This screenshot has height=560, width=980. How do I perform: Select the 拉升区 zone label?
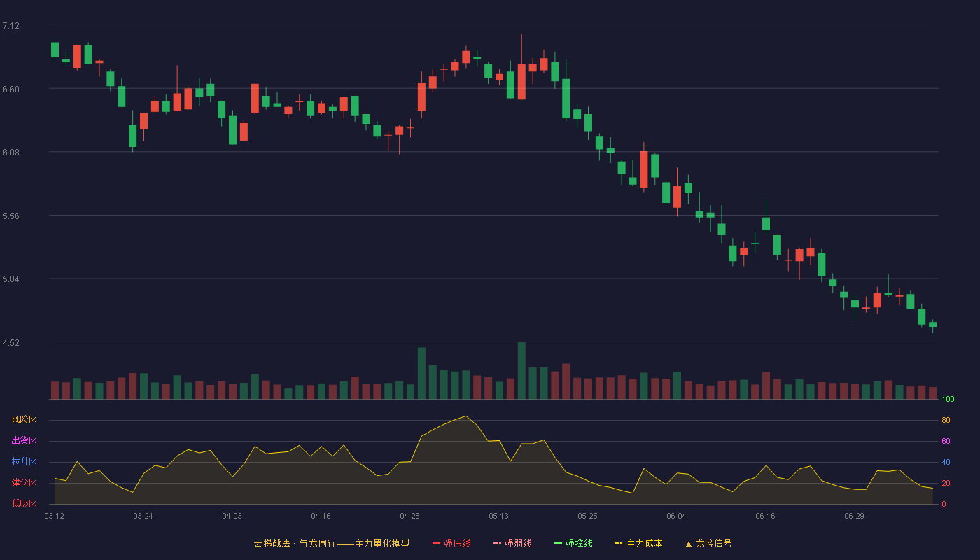(24, 462)
